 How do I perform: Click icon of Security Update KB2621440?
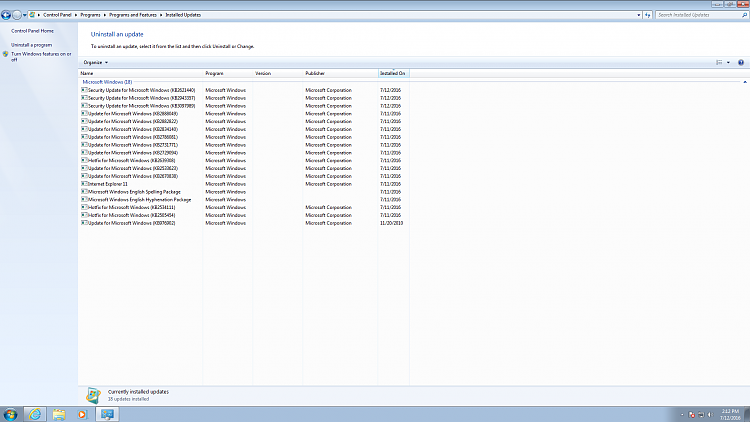[84, 90]
